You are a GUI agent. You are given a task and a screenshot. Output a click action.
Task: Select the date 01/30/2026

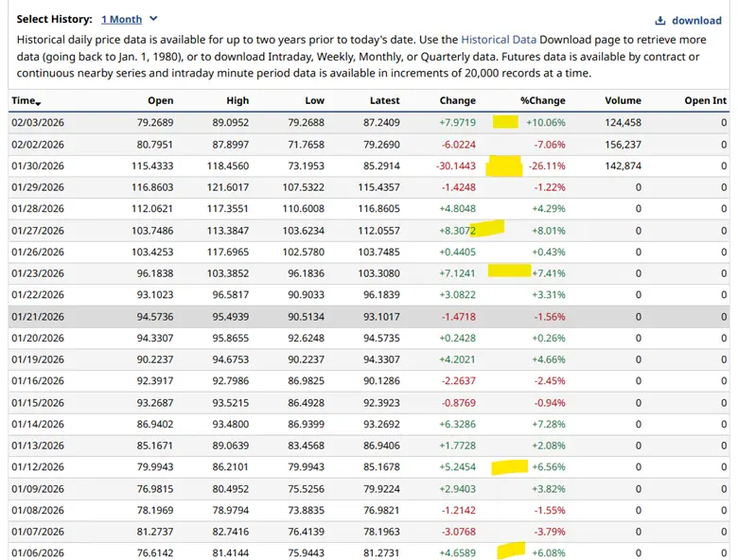click(x=38, y=166)
